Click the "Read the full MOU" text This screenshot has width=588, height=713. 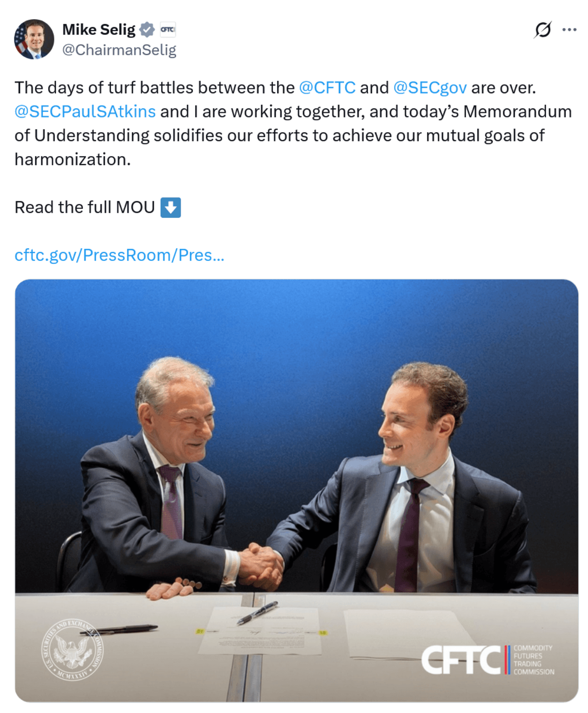85,207
